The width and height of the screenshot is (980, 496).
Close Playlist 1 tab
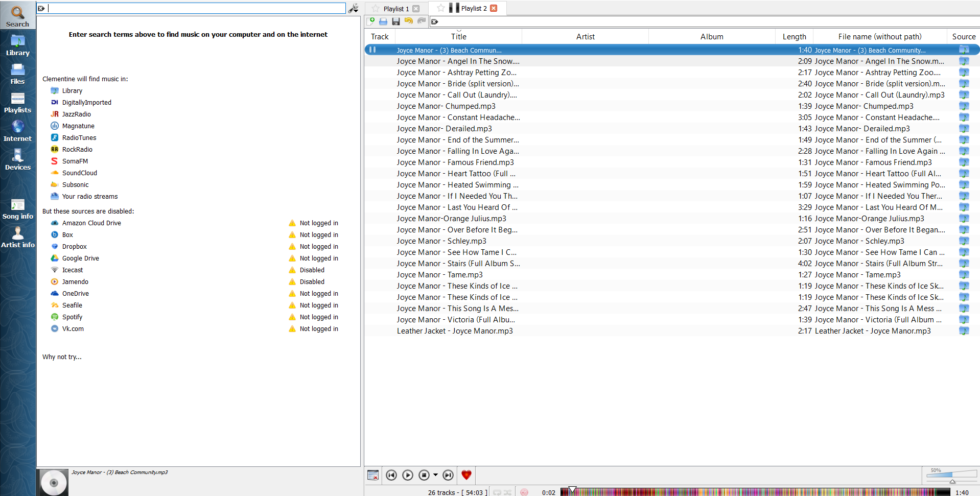[x=416, y=9]
